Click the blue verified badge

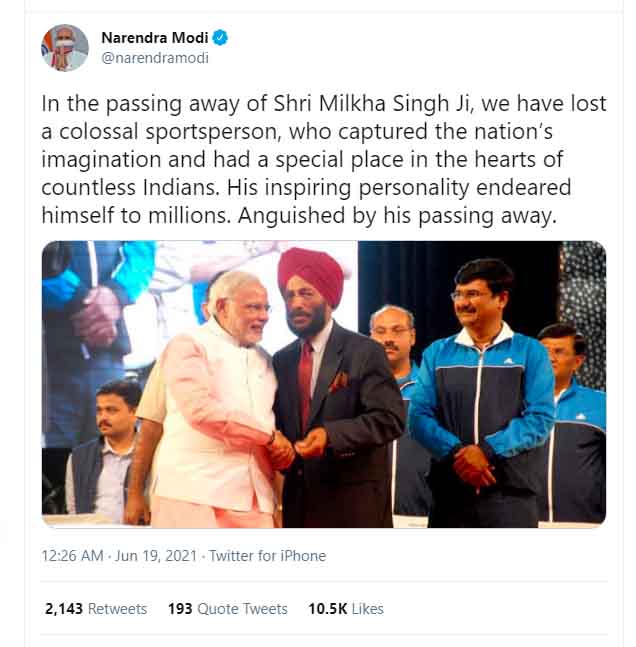click(x=220, y=38)
